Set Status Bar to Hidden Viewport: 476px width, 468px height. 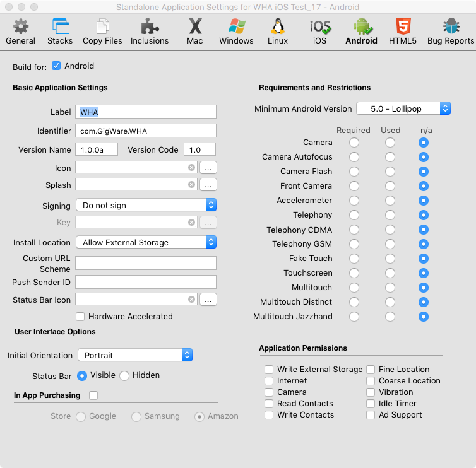tap(124, 376)
